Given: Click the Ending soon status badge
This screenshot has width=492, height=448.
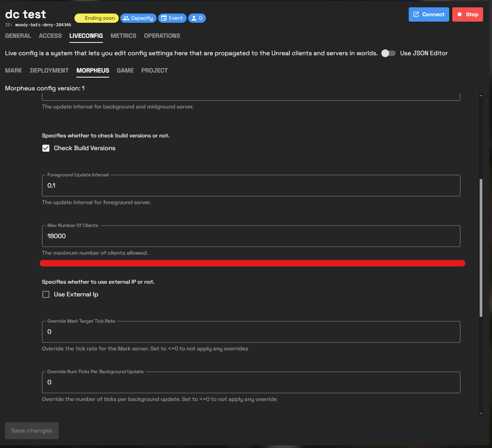Looking at the screenshot, I should pos(96,18).
